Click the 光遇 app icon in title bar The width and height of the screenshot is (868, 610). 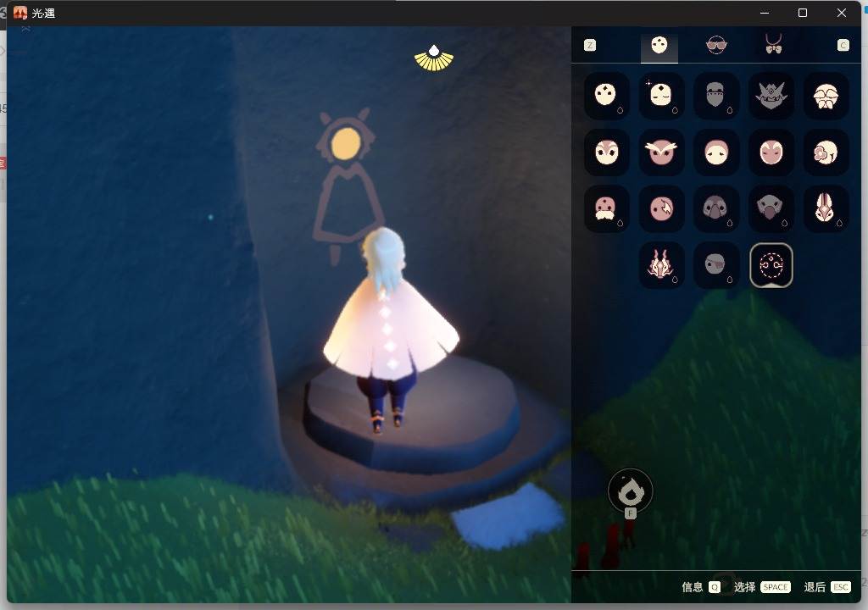[x=20, y=13]
